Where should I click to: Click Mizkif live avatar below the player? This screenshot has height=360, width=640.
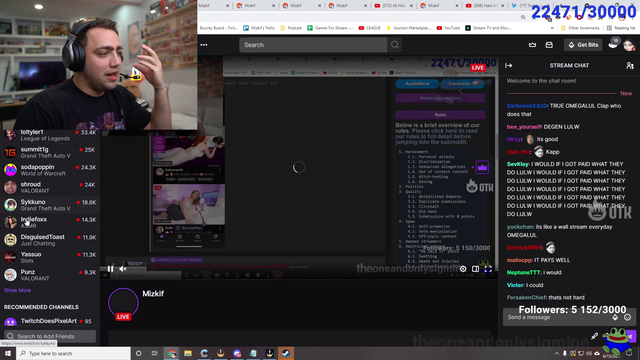(x=123, y=304)
